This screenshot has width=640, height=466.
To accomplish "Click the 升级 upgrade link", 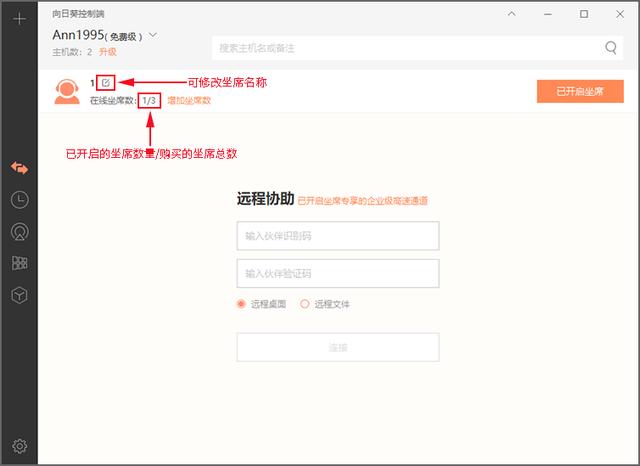I will 108,52.
